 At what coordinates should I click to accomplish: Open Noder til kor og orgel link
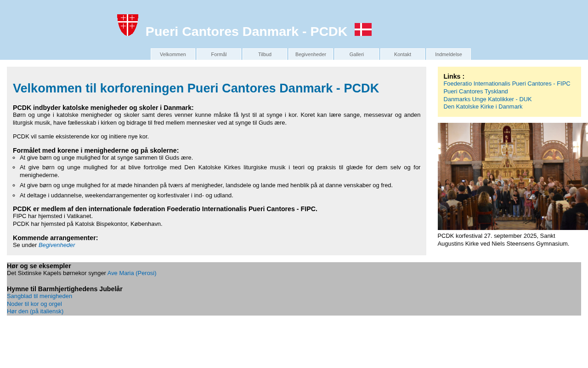[x=34, y=304]
